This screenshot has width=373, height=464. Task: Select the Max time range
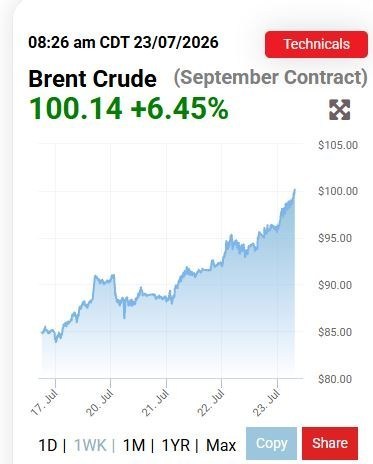coord(221,445)
